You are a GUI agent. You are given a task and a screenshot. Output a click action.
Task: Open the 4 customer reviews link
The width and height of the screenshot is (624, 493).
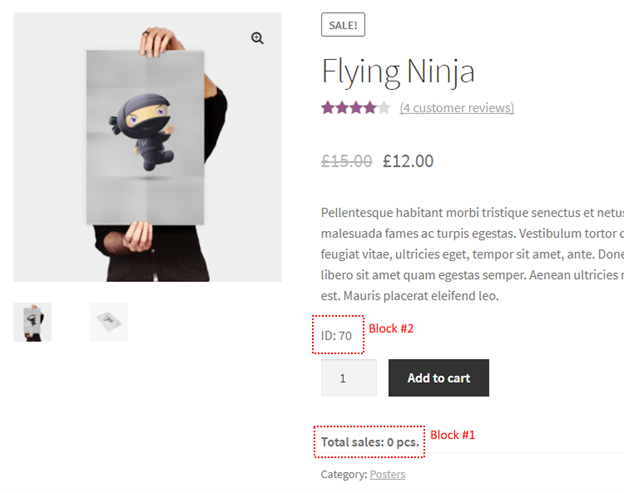457,108
